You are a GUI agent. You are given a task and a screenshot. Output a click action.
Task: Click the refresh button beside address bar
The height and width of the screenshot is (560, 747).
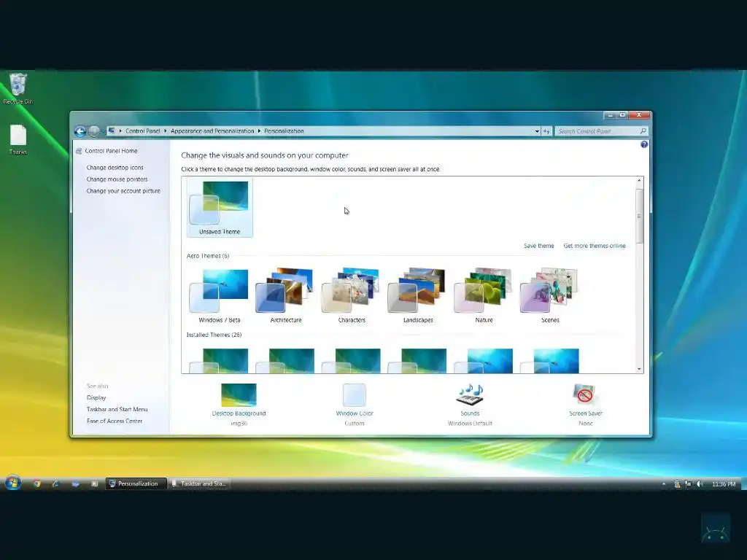click(x=546, y=131)
